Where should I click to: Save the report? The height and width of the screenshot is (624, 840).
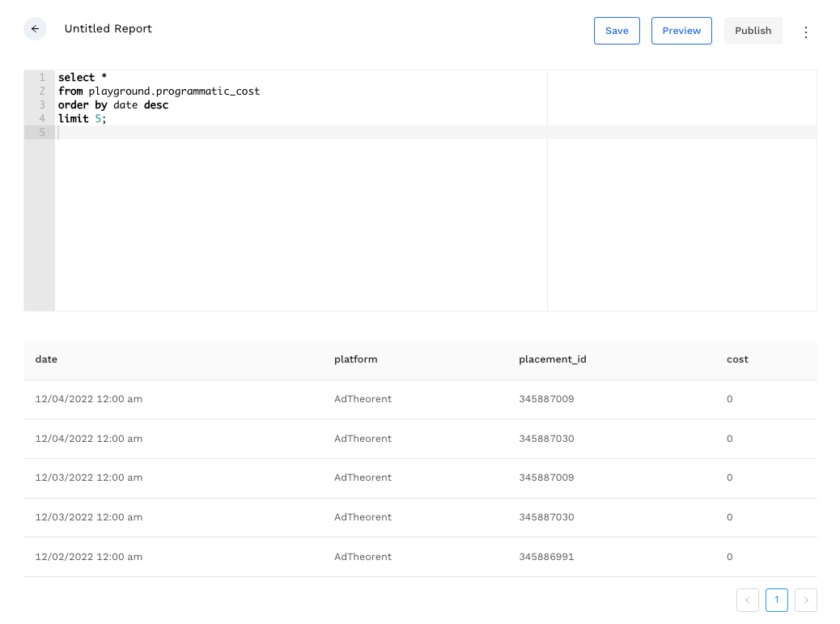pyautogui.click(x=617, y=31)
